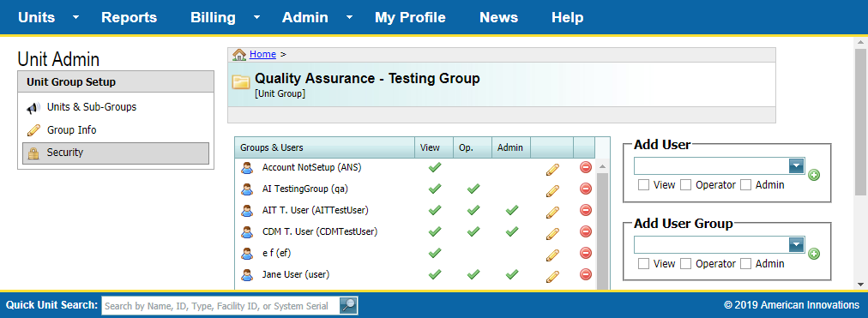Click green plus icon beside Add User Group
The height and width of the screenshot is (318, 868).
(814, 254)
